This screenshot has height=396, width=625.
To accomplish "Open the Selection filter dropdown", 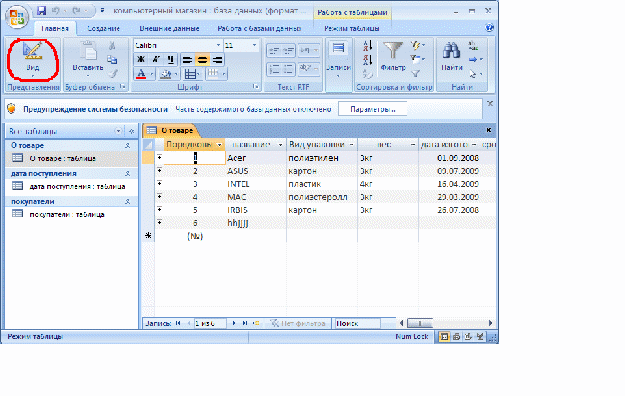I will coord(418,45).
